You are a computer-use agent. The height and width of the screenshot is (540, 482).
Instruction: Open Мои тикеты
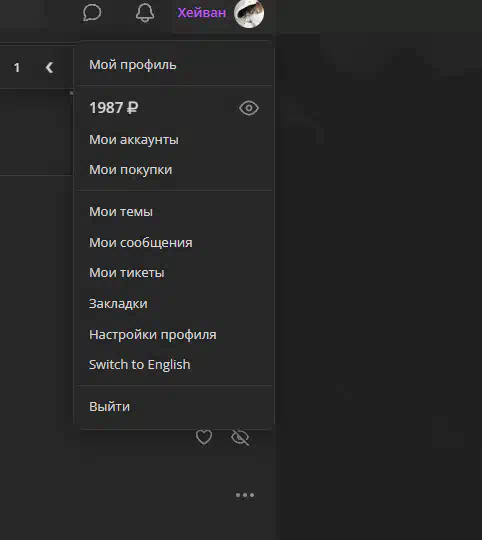click(x=126, y=273)
